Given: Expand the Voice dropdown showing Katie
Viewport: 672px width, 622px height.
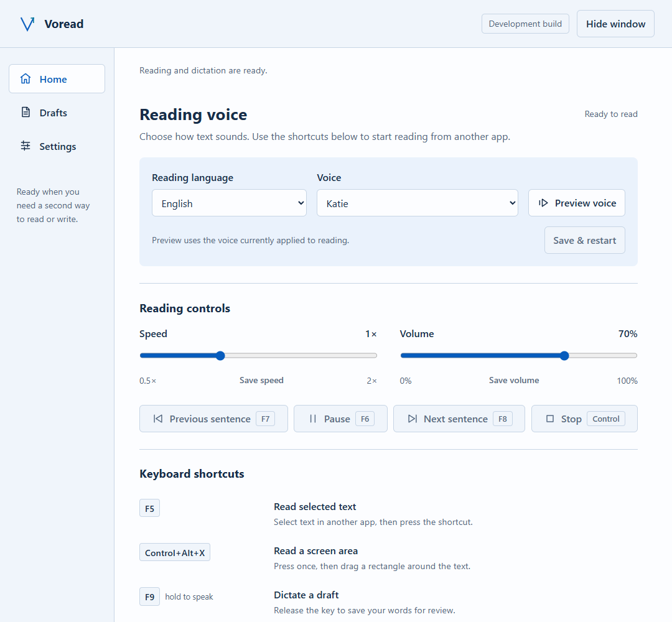Looking at the screenshot, I should [x=418, y=203].
